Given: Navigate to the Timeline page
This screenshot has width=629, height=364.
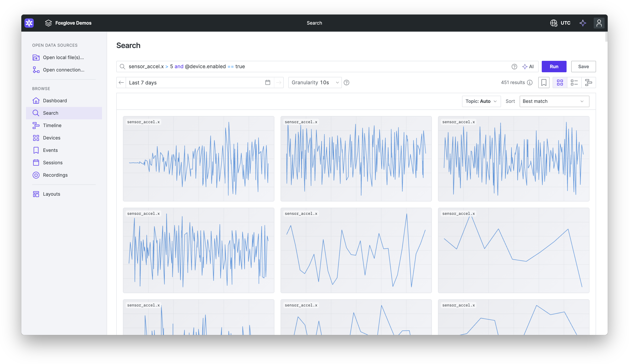Looking at the screenshot, I should tap(64, 125).
